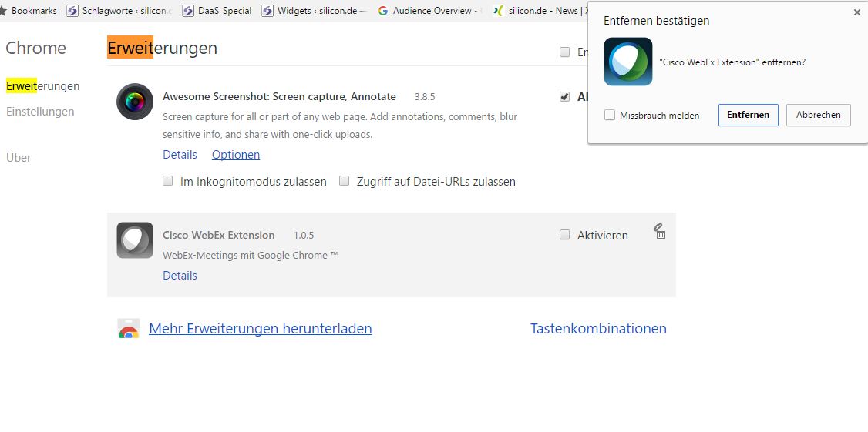Screen dimensions: 868x432
Task: Open the Tastenkombinationen link
Action: 598,329
